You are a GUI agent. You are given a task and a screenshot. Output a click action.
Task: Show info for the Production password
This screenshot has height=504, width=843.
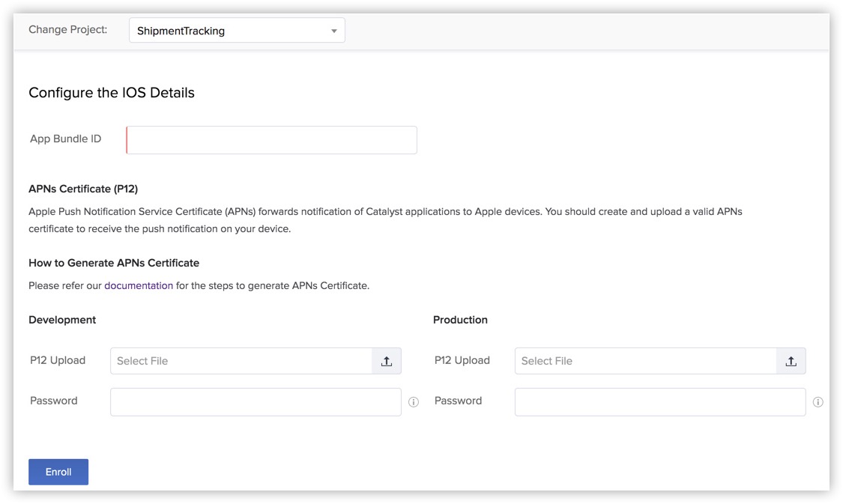click(x=818, y=402)
